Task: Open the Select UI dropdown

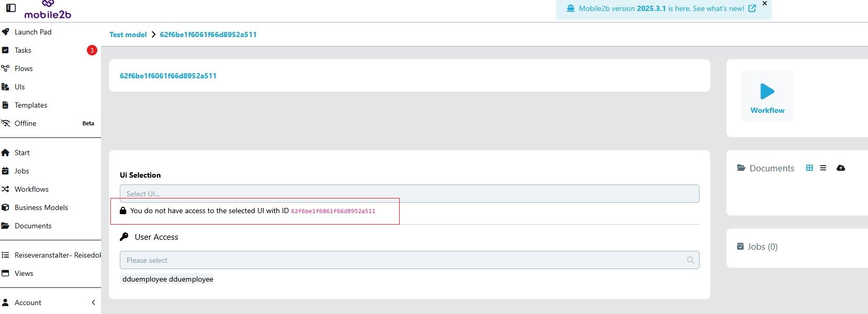Action: coord(409,193)
